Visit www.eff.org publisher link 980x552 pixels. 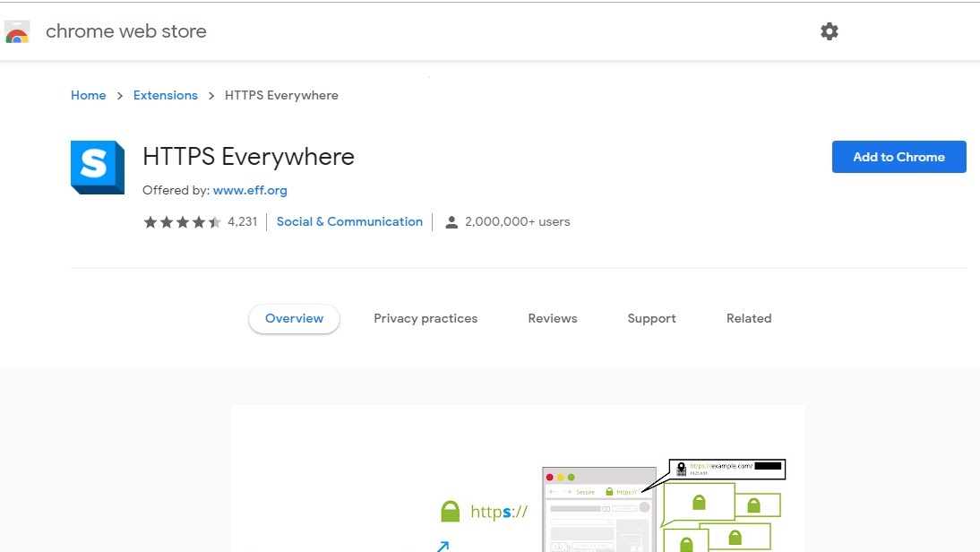click(x=250, y=190)
